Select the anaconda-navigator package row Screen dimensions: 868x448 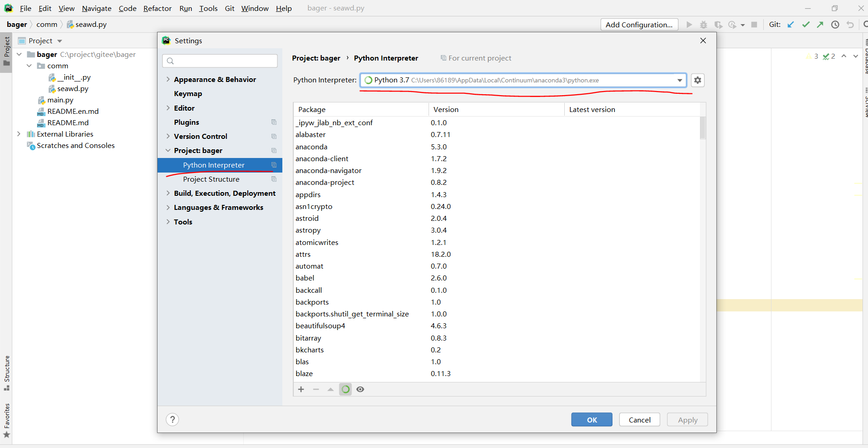pyautogui.click(x=496, y=170)
